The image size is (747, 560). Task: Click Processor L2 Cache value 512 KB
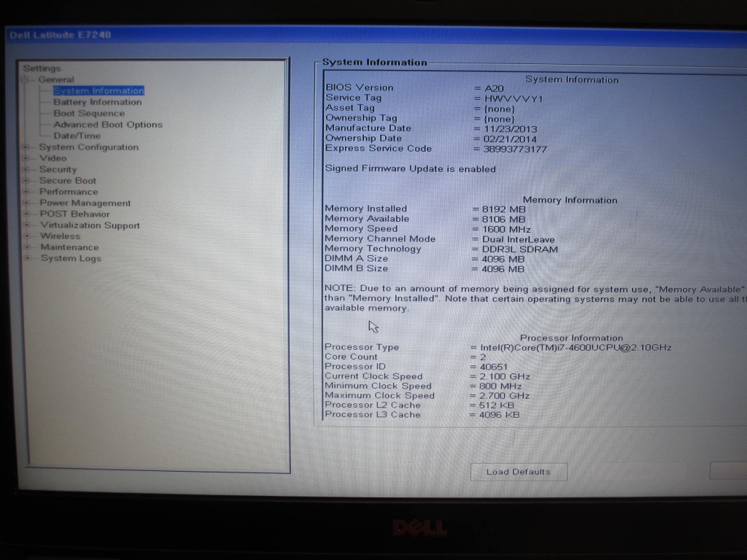[x=496, y=405]
